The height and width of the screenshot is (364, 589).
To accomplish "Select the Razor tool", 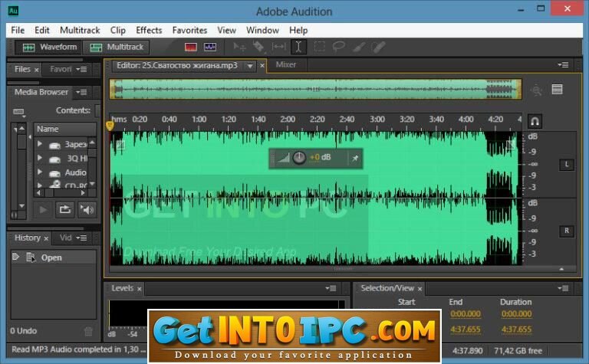I will point(258,48).
